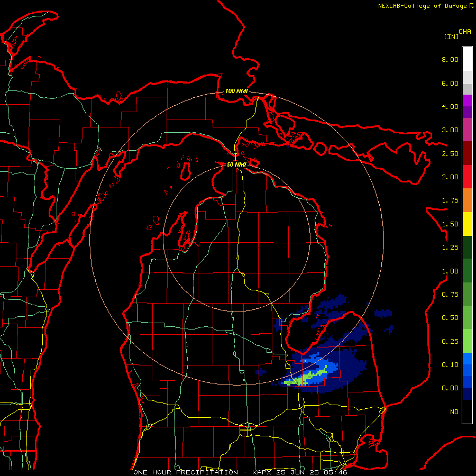
Task: Click the 6.00 legend value
Action: pyautogui.click(x=450, y=83)
